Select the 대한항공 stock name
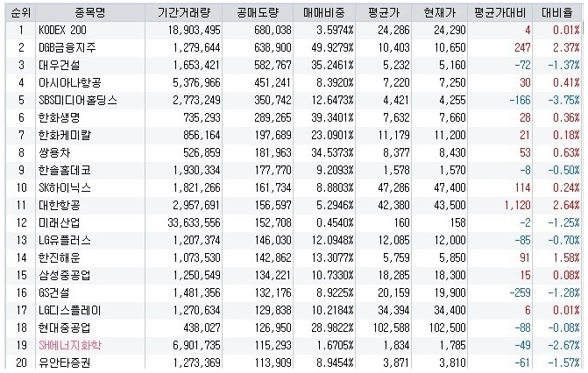This screenshot has width=588, height=373. coord(60,205)
